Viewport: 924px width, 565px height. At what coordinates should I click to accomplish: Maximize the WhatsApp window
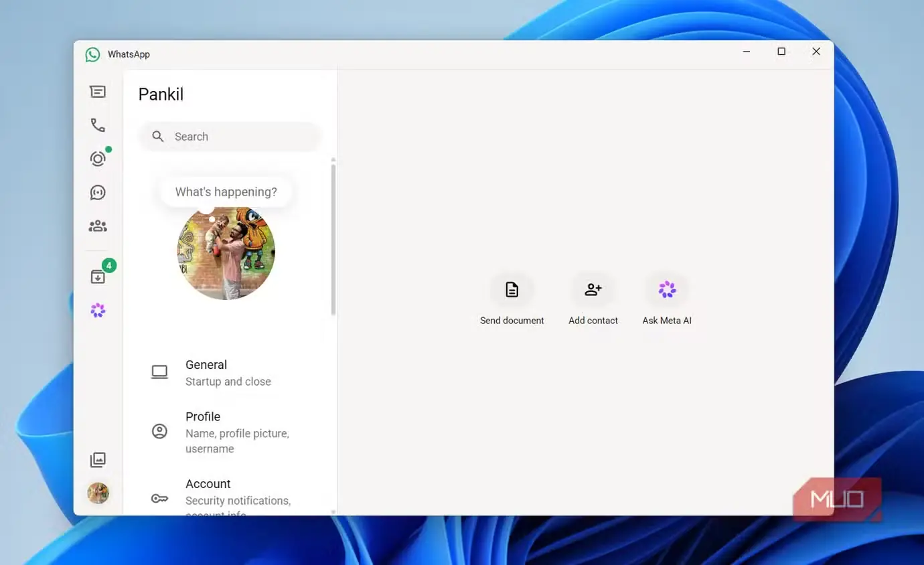781,52
